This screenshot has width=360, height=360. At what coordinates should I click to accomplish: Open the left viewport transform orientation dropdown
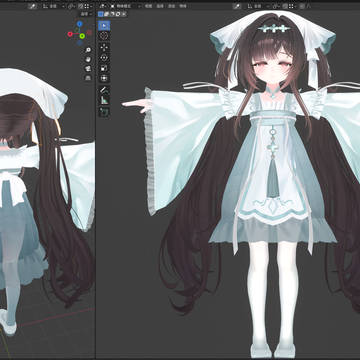(x=54, y=6)
